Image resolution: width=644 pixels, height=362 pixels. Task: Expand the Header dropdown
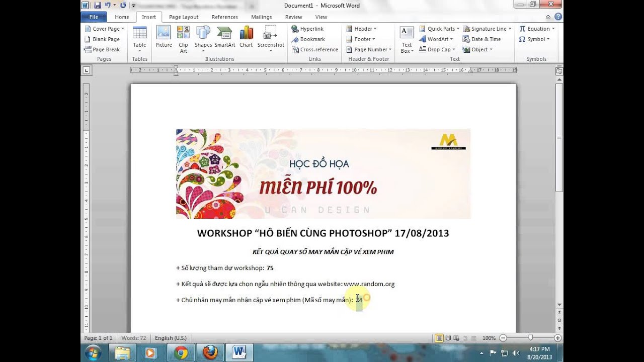(x=361, y=29)
